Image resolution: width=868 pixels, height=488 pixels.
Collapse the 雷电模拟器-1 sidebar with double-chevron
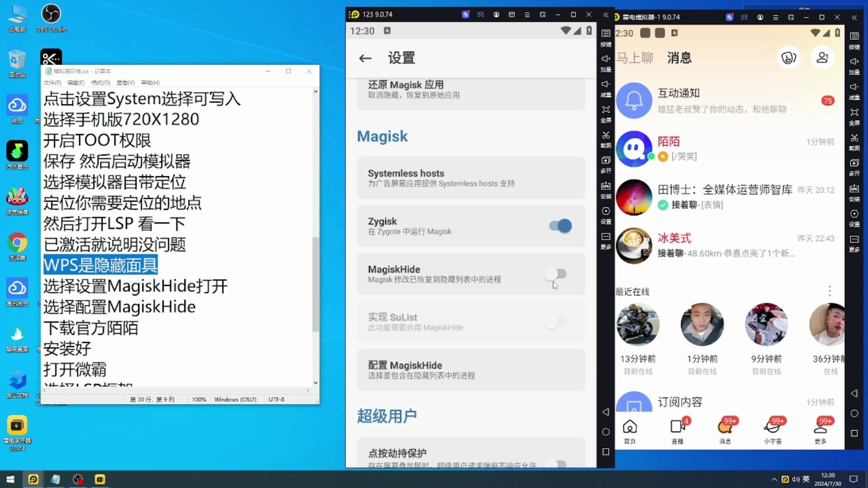[854, 18]
